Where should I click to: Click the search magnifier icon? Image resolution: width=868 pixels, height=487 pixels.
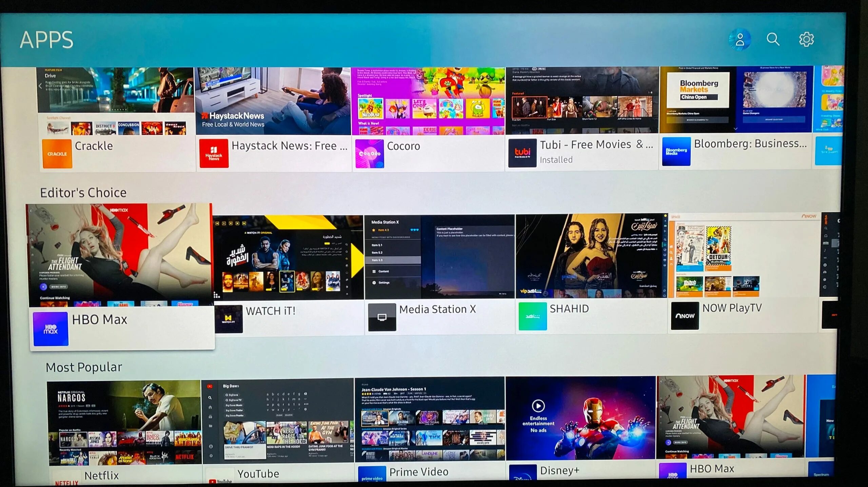773,39
